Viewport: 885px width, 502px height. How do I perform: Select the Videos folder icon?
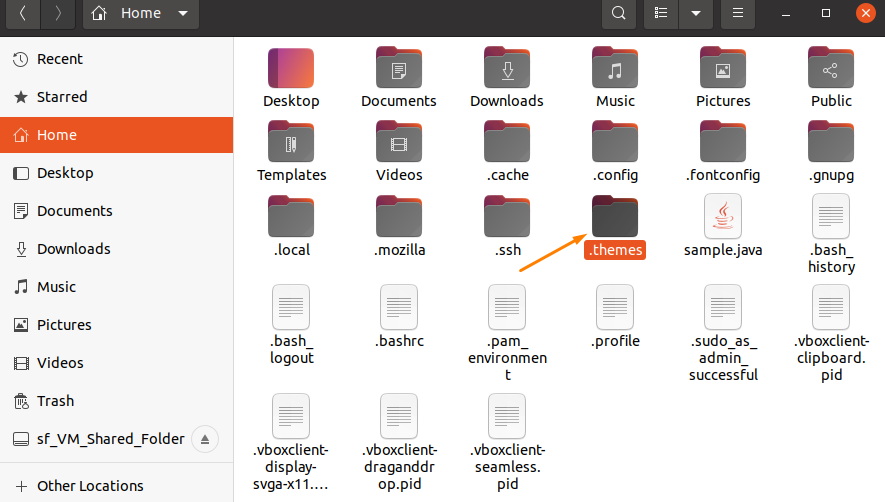pyautogui.click(x=399, y=142)
